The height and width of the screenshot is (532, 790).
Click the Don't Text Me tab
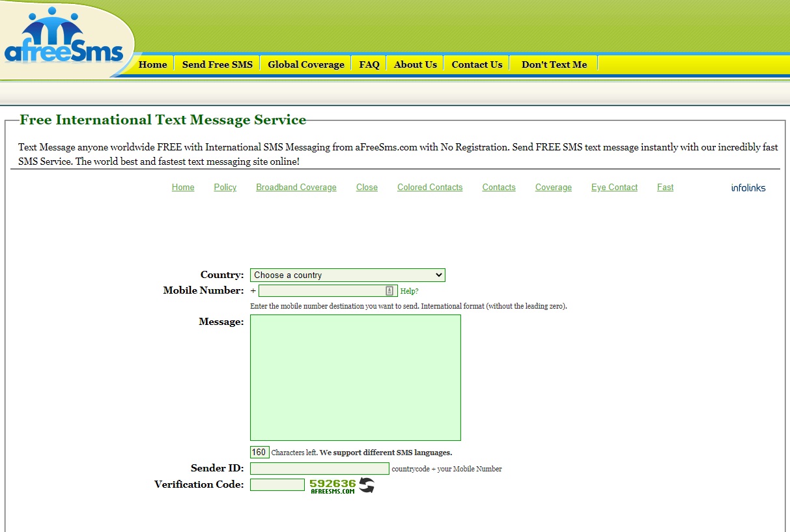coord(554,64)
